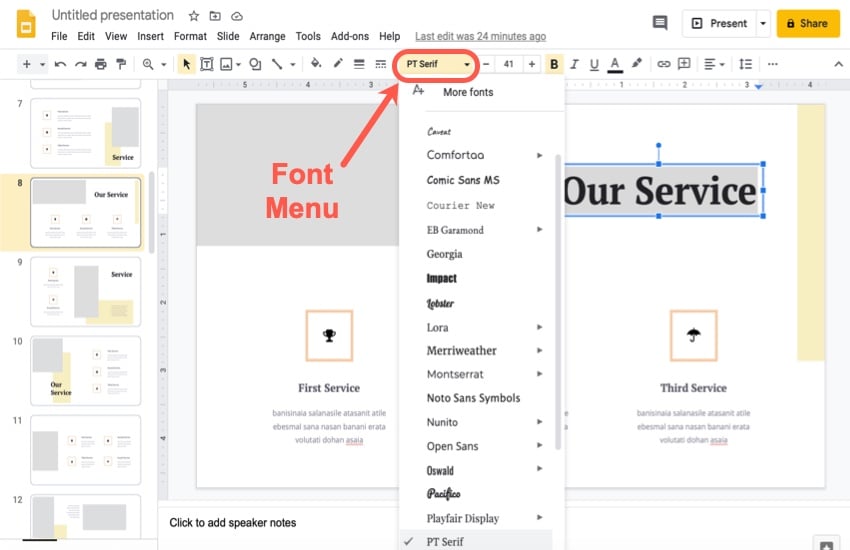Select the text box tool

[x=207, y=64]
